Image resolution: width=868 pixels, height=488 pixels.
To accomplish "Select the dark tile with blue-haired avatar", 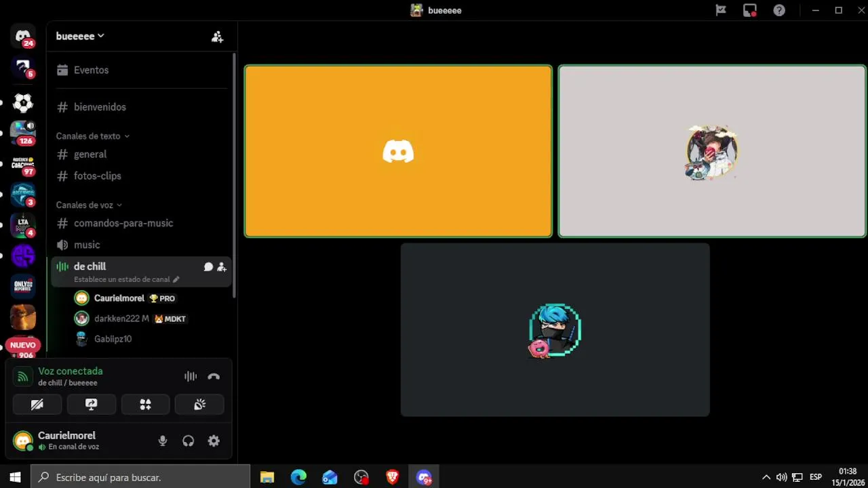I will click(x=555, y=330).
